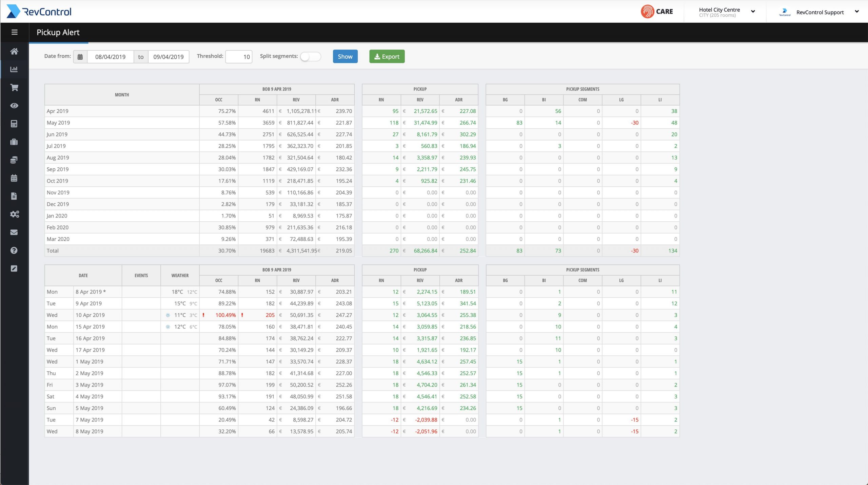The image size is (868, 485).
Task: Open the envelope mail sidebar icon
Action: pos(14,232)
